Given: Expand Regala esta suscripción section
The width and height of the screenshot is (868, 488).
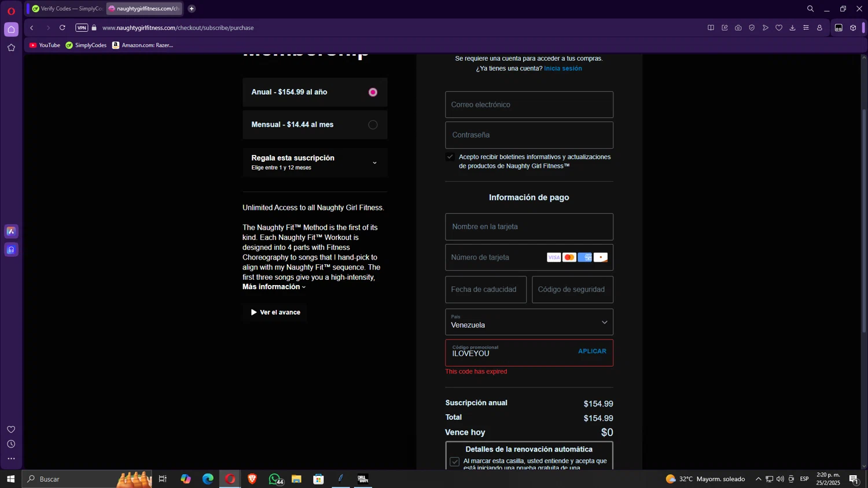Looking at the screenshot, I should click(315, 162).
